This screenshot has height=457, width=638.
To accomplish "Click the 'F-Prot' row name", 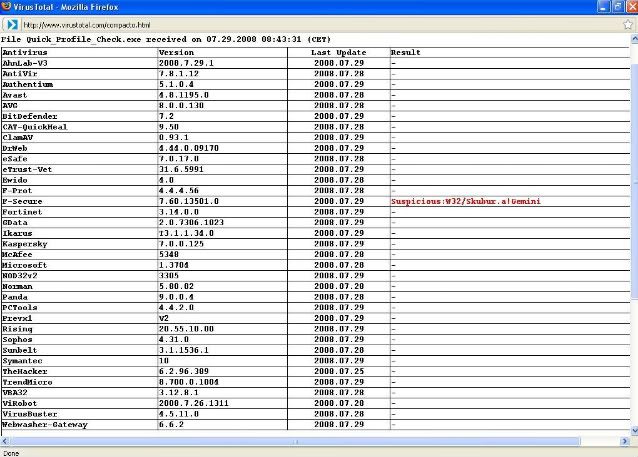I will pos(17,190).
